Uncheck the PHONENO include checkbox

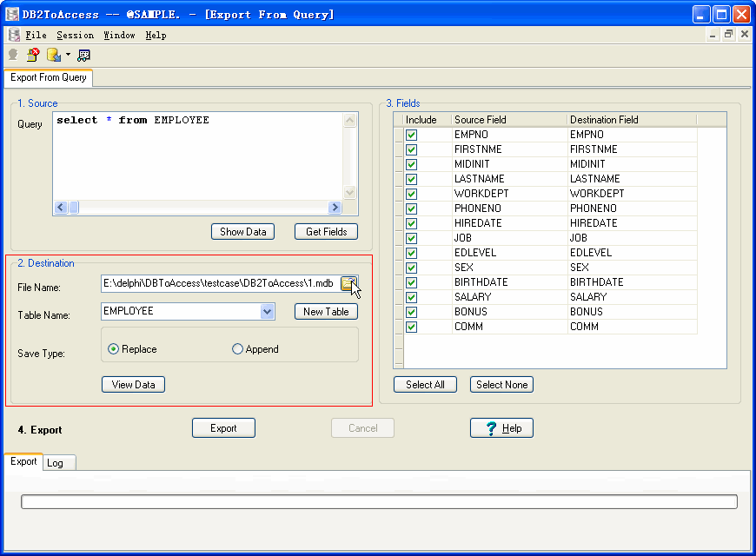pos(411,208)
